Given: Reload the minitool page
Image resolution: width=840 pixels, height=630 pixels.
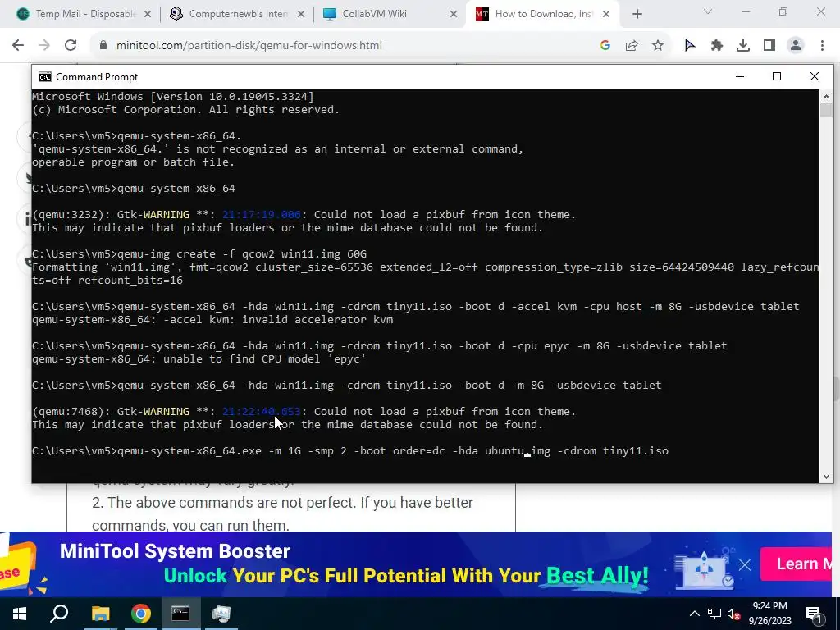Looking at the screenshot, I should [71, 46].
